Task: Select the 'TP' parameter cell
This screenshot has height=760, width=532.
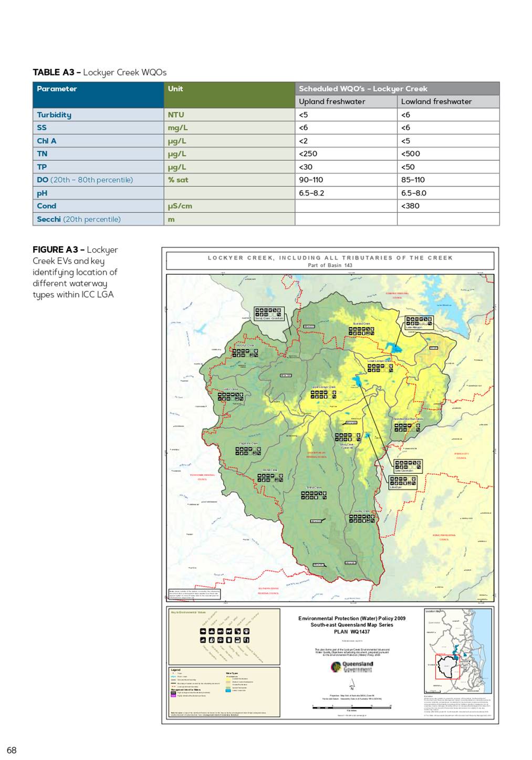Action: point(98,166)
